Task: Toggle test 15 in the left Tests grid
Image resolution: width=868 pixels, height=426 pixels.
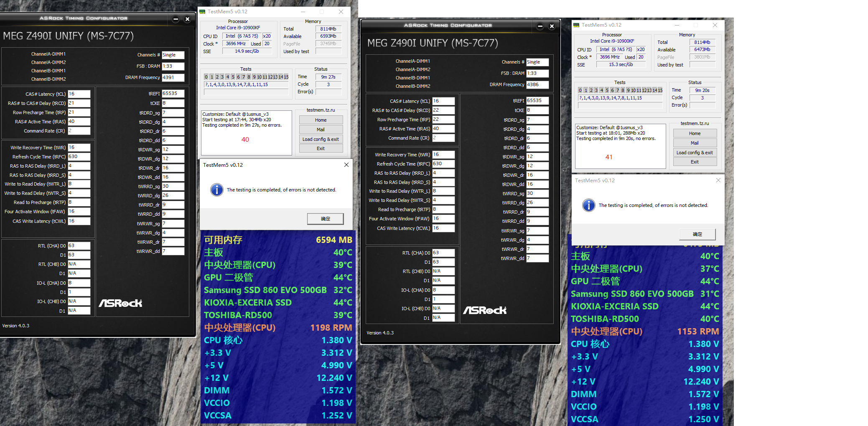Action: (x=286, y=77)
